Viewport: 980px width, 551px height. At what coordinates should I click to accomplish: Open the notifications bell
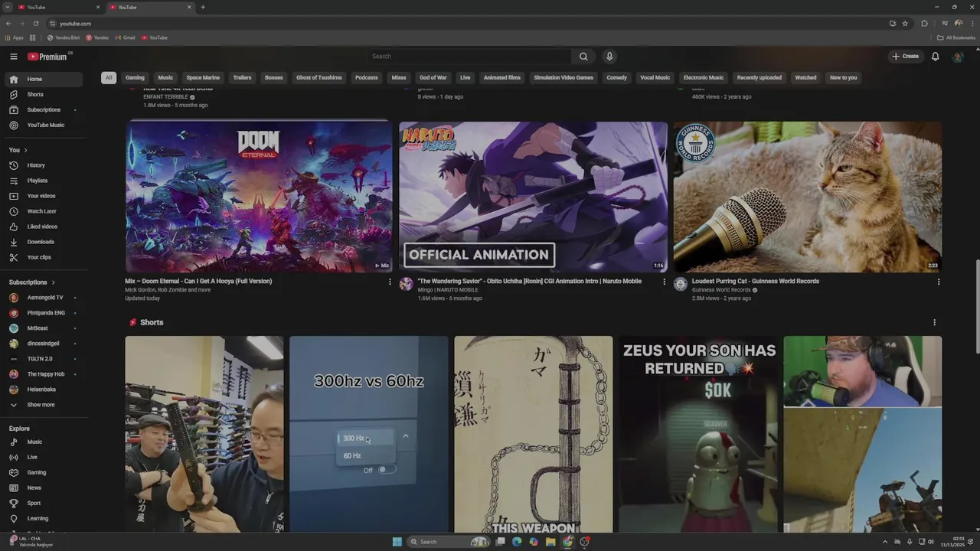point(935,57)
